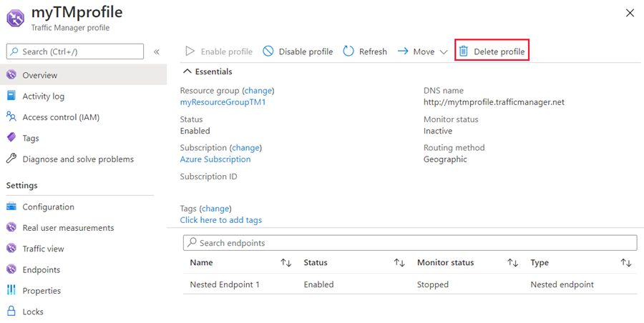Collapse the left sidebar with chevrons
Viewport: 644px width, 323px height.
157,51
